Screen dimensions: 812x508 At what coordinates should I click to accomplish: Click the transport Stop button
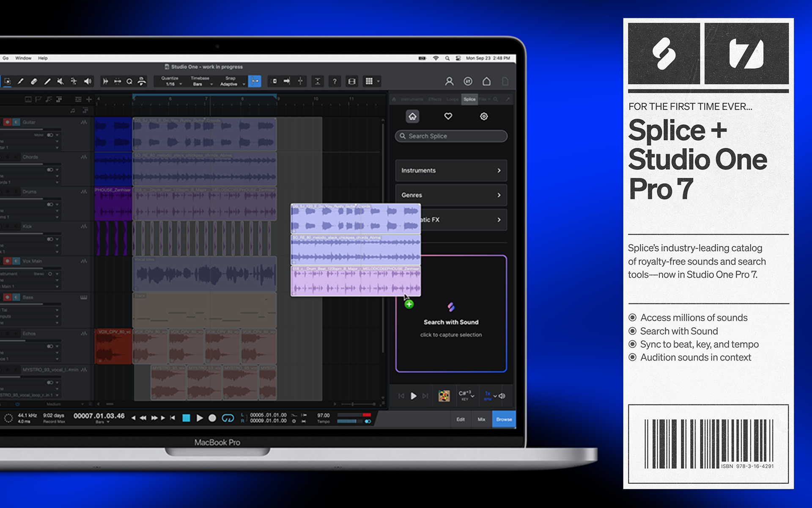tap(186, 418)
